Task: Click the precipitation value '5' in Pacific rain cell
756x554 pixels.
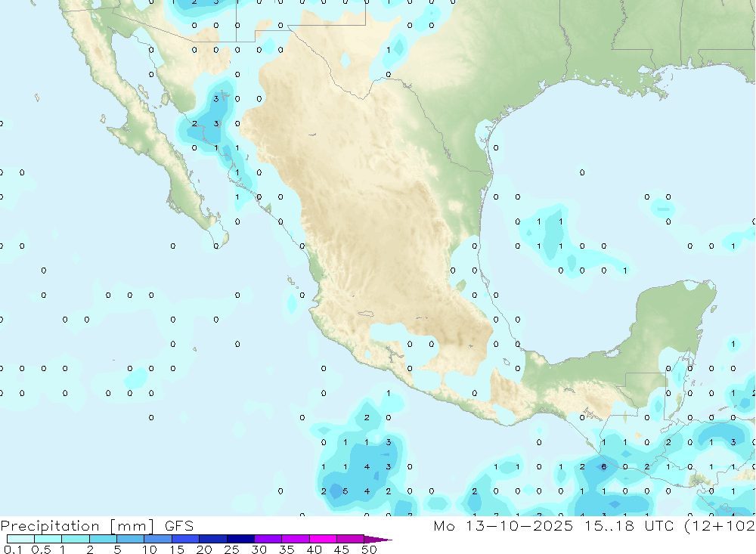Action: [x=345, y=491]
